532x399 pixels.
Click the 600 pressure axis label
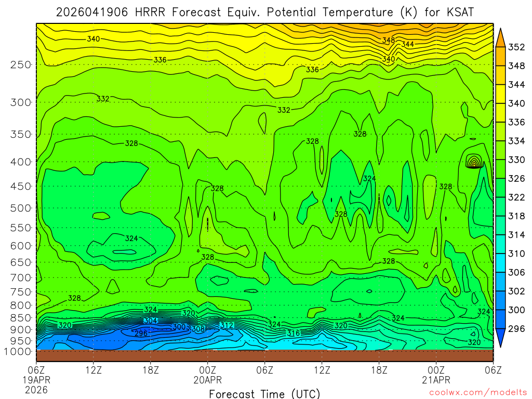pyautogui.click(x=21, y=246)
